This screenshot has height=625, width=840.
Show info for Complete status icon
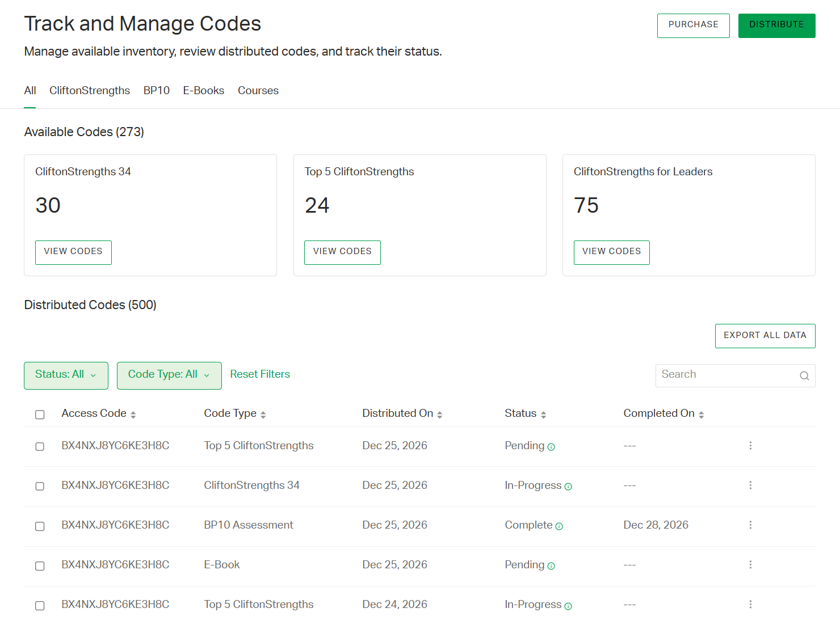pyautogui.click(x=559, y=526)
